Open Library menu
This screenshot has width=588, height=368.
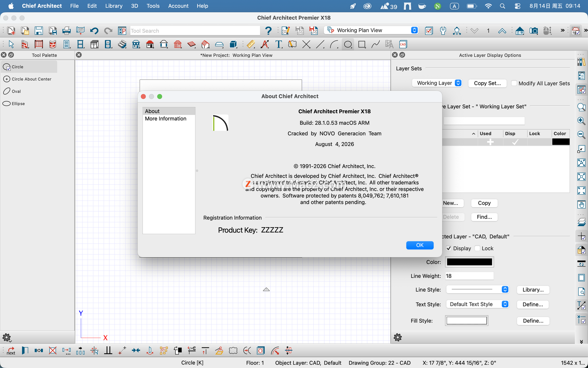point(114,6)
